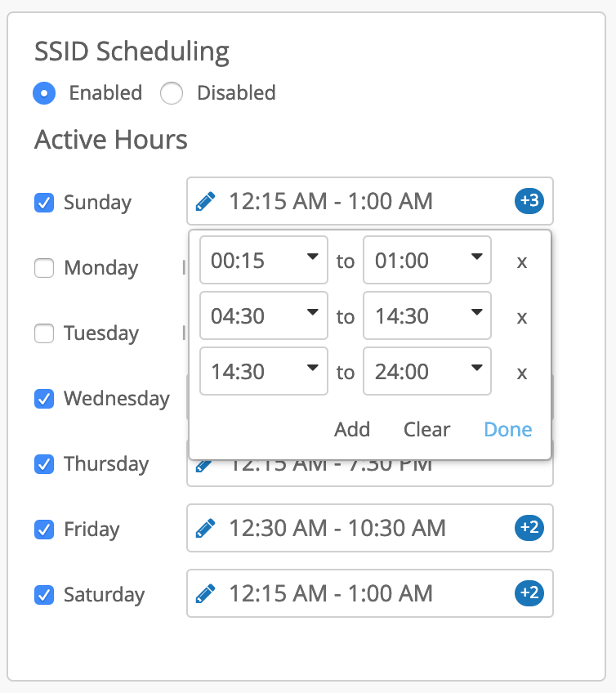616x693 pixels.
Task: Remove the 14:30 to 24:00 time range
Action: pyautogui.click(x=522, y=373)
